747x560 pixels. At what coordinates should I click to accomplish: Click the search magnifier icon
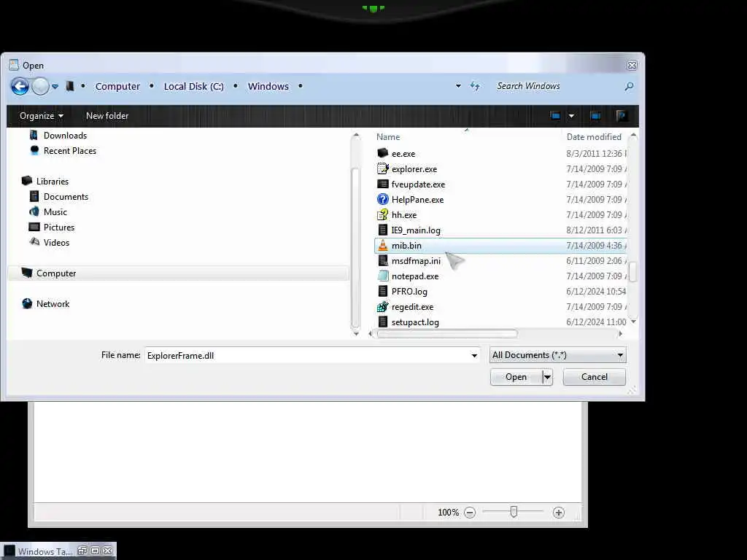pyautogui.click(x=629, y=87)
